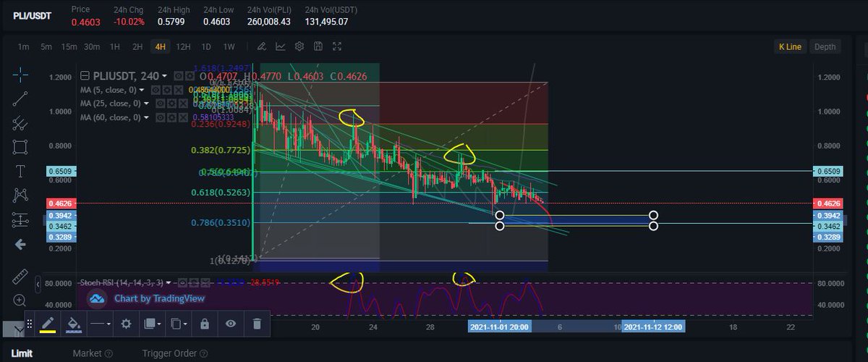Click the back arrow icon in left toolbar
Image resolution: width=868 pixels, height=362 pixels.
pos(21,244)
